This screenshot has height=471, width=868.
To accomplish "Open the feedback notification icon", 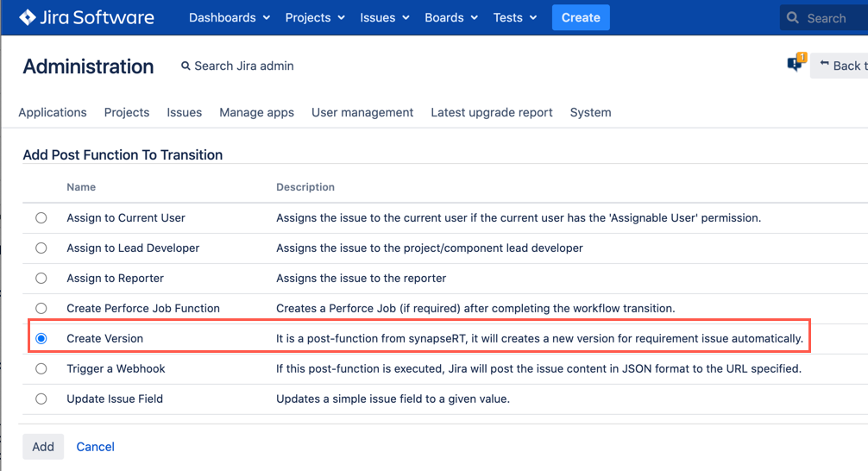I will 795,65.
